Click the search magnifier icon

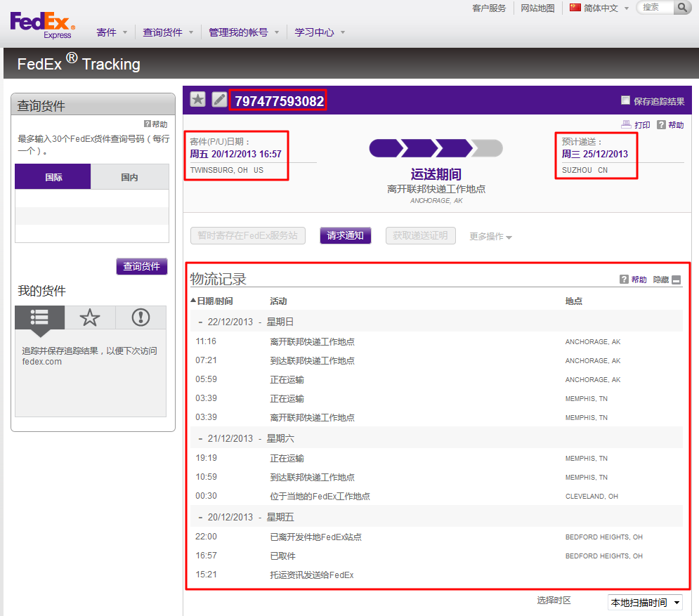(681, 7)
